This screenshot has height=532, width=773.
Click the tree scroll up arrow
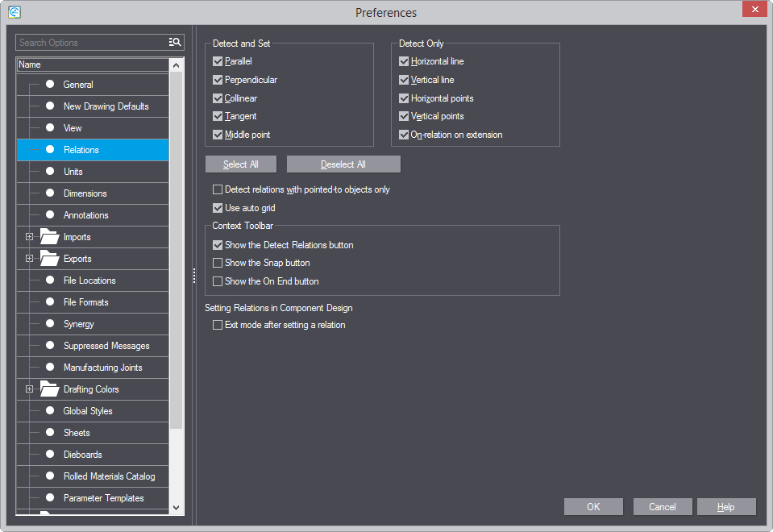(176, 64)
